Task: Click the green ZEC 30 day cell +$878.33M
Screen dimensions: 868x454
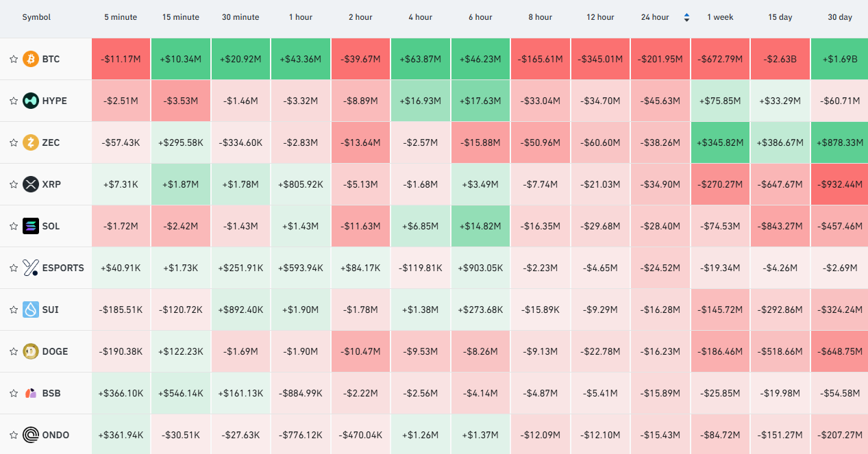Action: point(839,142)
